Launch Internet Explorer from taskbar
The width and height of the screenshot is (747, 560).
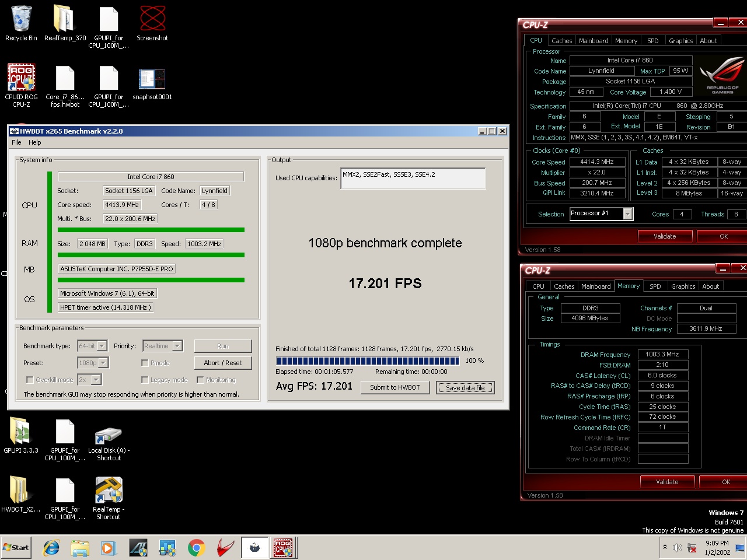(51, 548)
